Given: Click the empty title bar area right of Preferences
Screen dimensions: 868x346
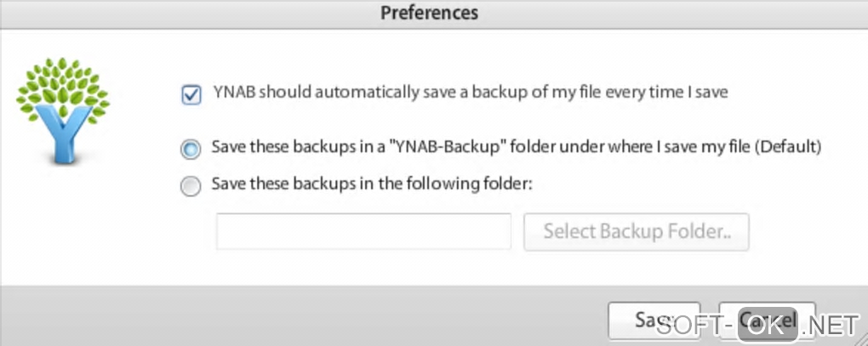Looking at the screenshot, I should pos(681,13).
